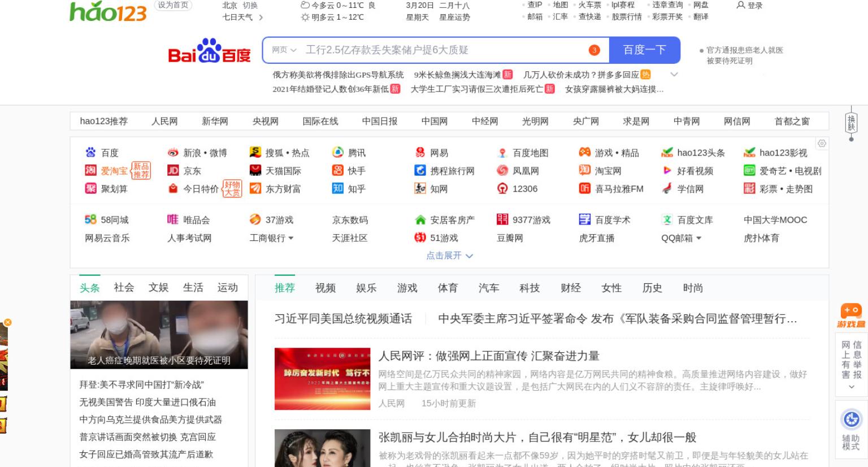Open the 好看视频 icon link
The image size is (868, 467).
tap(667, 171)
